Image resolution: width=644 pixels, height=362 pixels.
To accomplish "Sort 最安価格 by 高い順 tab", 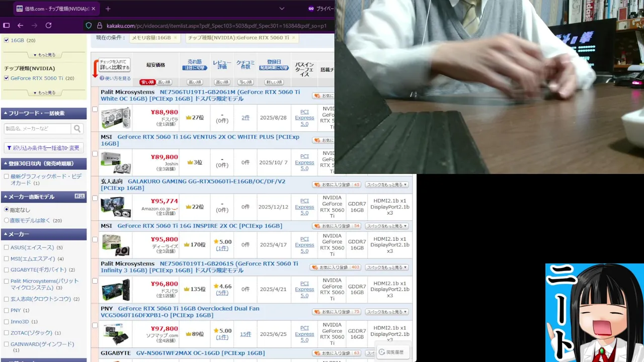I will [164, 82].
